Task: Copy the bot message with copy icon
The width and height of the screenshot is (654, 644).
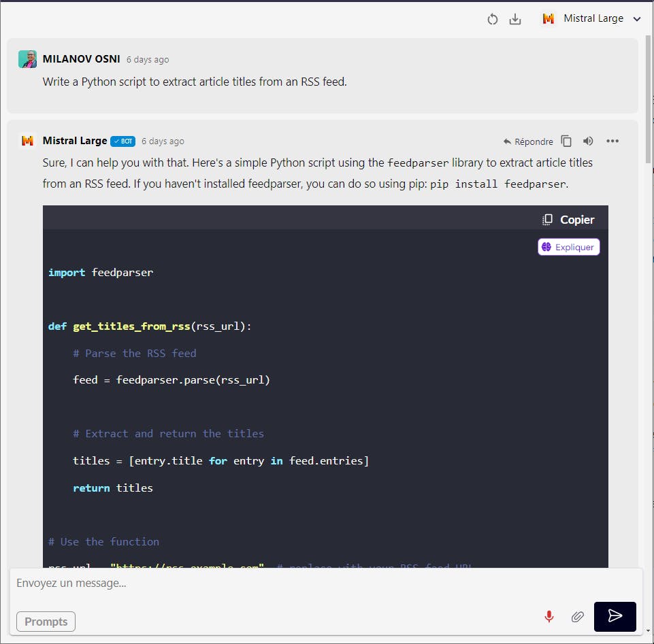Action: pos(566,141)
